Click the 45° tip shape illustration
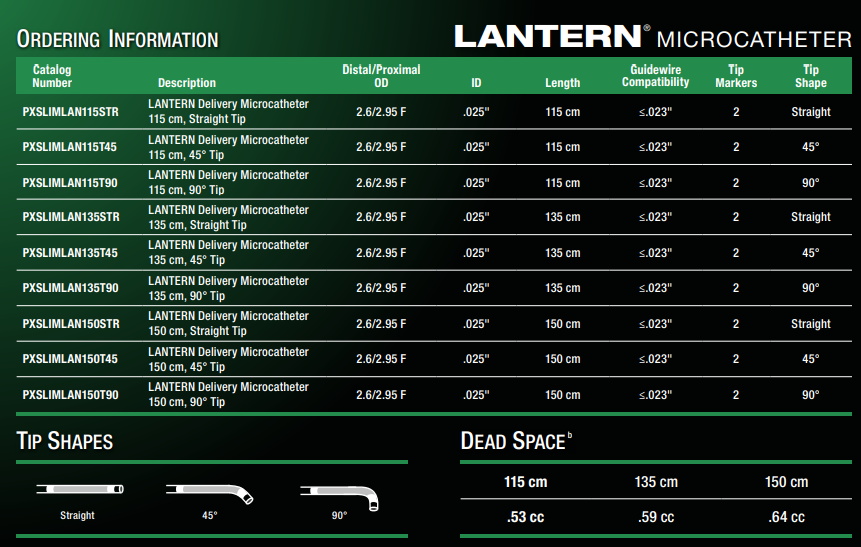 coord(210,492)
